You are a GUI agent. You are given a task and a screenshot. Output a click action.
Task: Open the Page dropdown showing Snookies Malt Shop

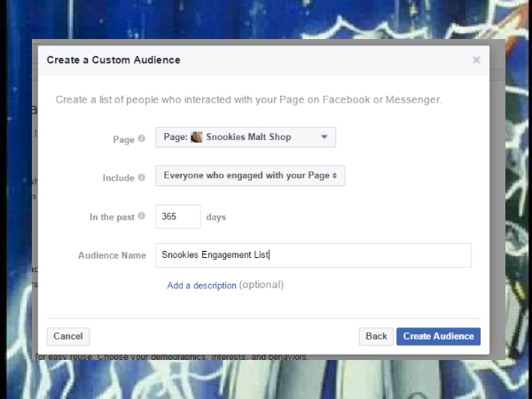tap(246, 137)
